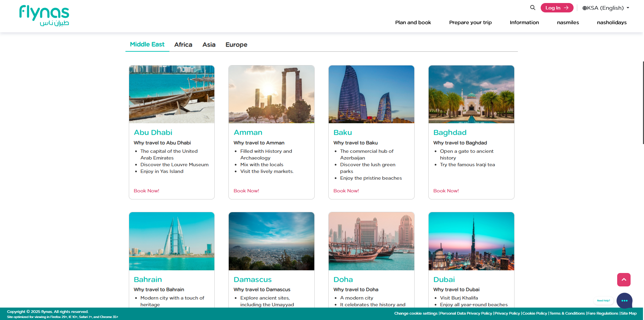Click Change cookie settings
Viewport: 644px width, 320px height.
[x=416, y=313]
